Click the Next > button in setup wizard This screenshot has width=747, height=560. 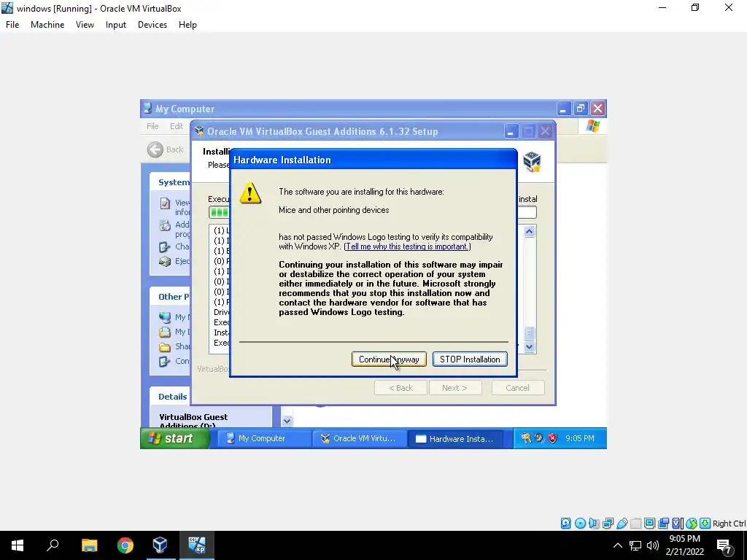pos(454,388)
